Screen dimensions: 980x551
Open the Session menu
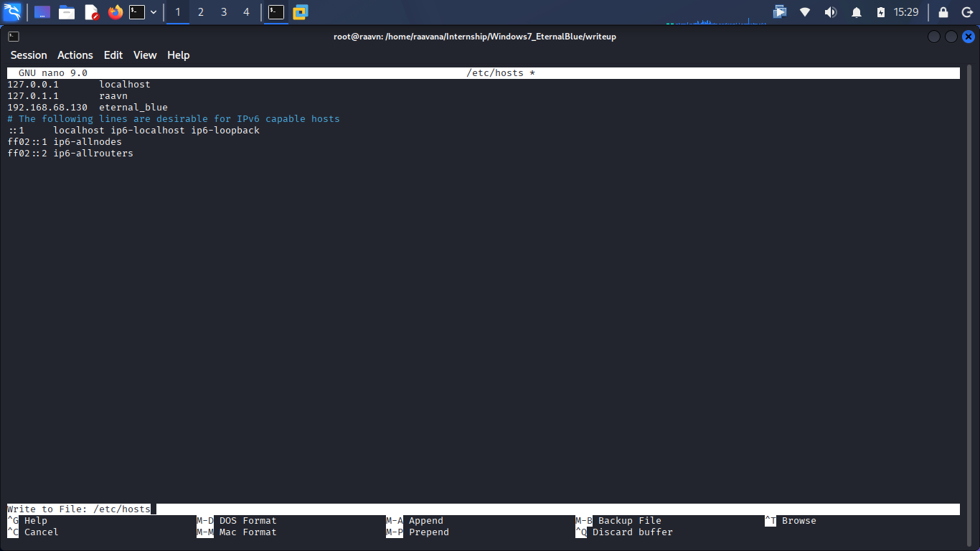[29, 55]
